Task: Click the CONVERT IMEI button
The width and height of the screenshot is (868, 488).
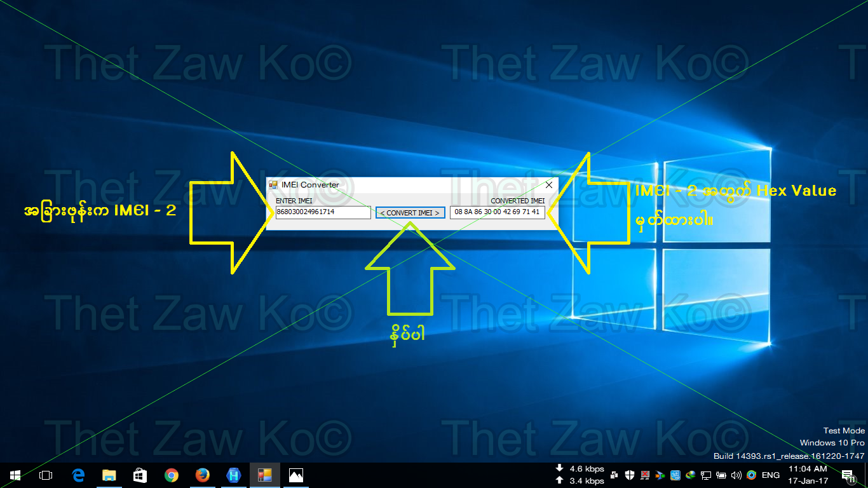Action: [410, 213]
